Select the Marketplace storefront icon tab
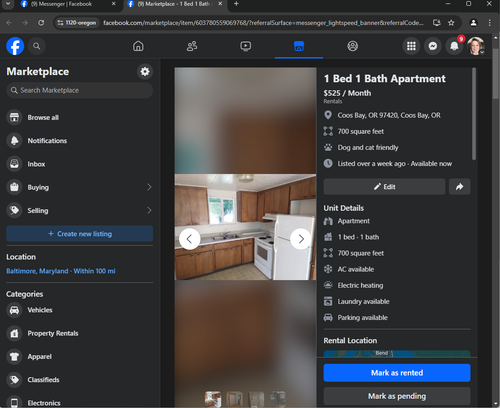This screenshot has width=500, height=408. 299,46
